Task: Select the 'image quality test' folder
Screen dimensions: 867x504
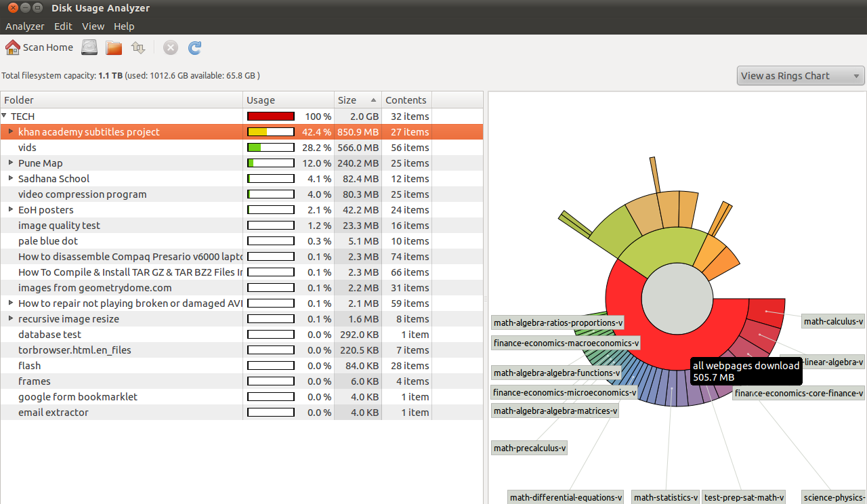Action: click(242, 226)
